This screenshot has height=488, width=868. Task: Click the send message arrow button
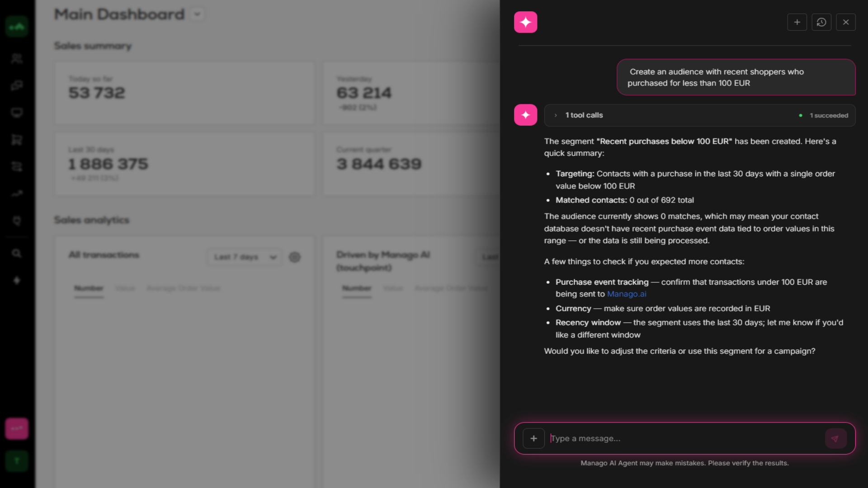click(x=835, y=438)
